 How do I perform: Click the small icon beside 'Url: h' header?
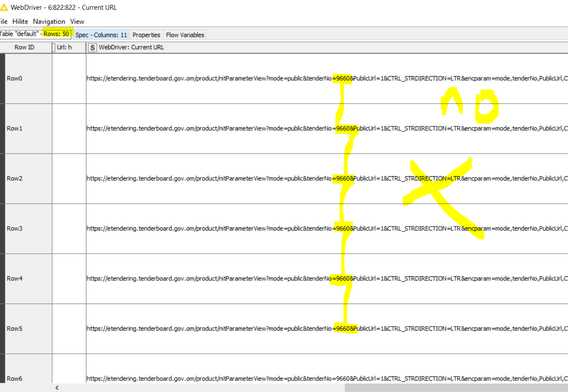[54, 47]
